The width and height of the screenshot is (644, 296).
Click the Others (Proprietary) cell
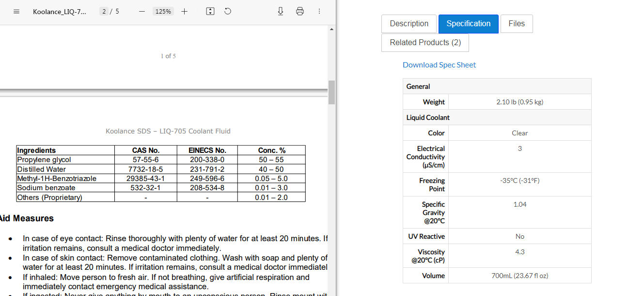click(65, 197)
